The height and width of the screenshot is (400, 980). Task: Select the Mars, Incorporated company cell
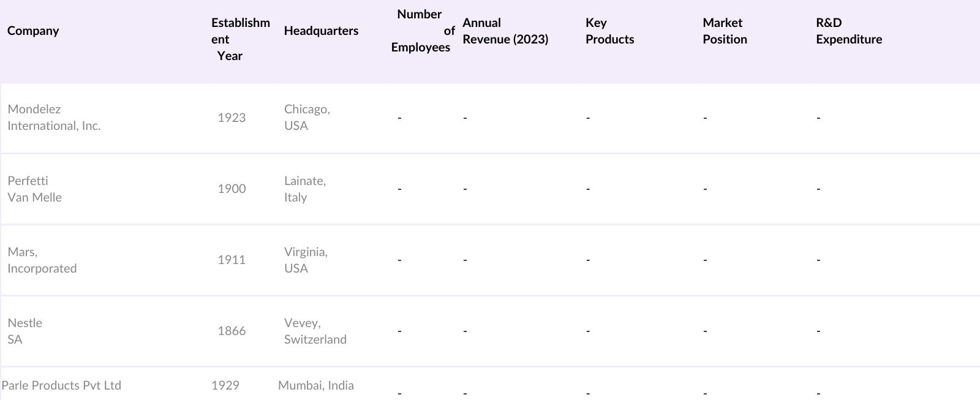[x=42, y=260]
